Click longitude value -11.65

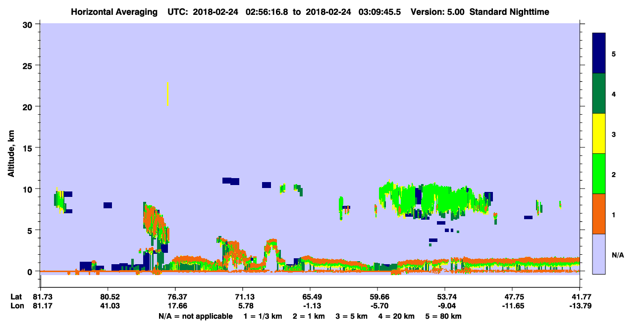coord(512,306)
